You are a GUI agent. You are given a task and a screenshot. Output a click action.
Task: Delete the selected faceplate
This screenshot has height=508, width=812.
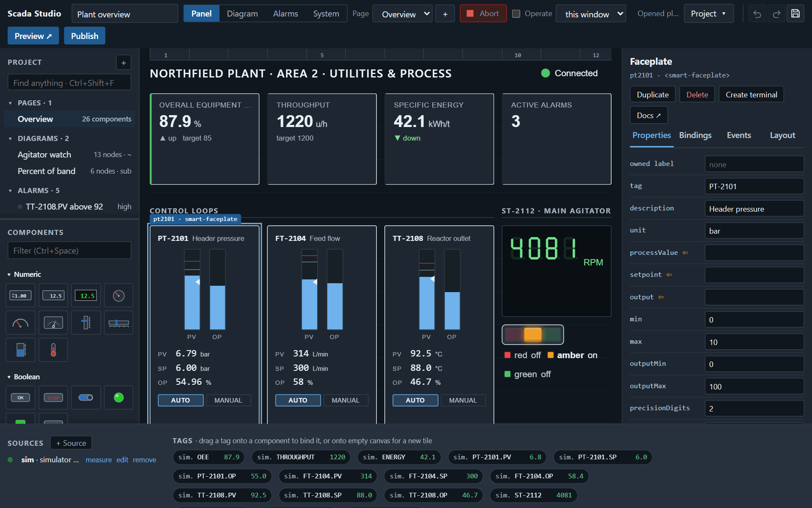[x=697, y=94]
